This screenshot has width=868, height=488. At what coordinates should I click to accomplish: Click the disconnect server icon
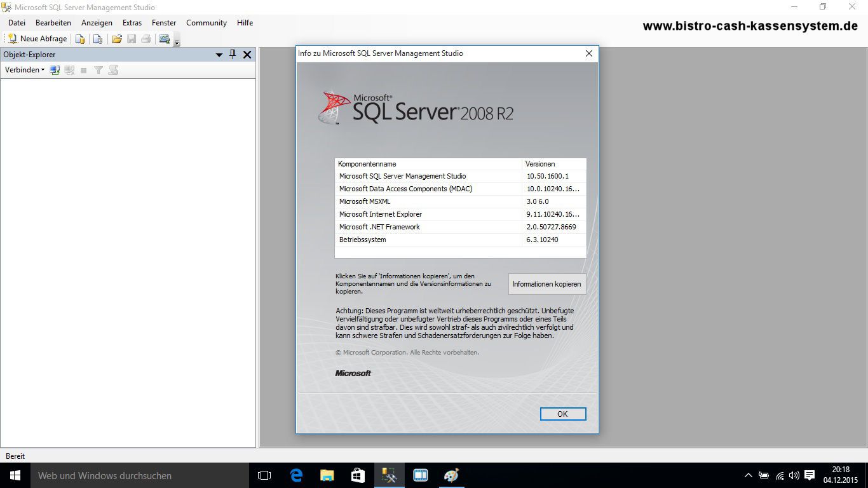(x=69, y=70)
